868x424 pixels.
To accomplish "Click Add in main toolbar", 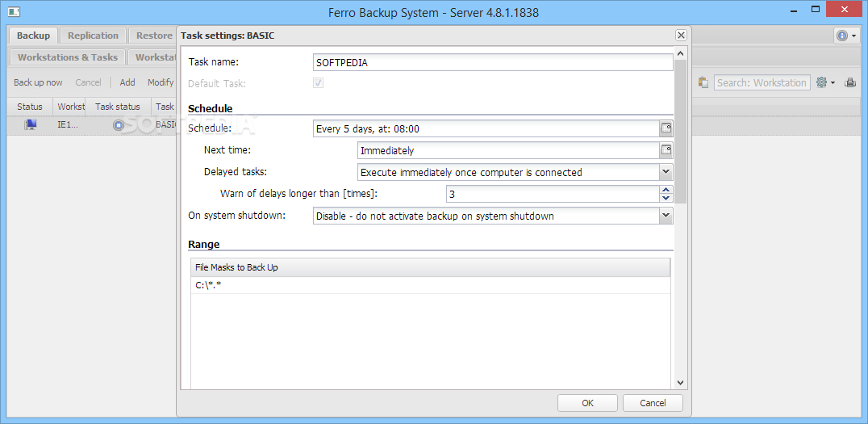I will 127,82.
